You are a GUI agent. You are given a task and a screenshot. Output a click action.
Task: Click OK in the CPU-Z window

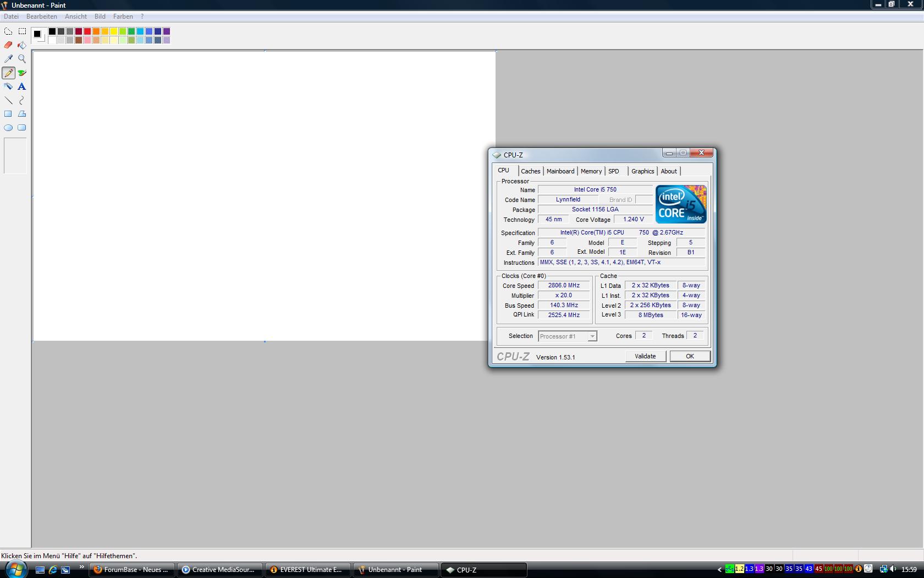point(690,356)
